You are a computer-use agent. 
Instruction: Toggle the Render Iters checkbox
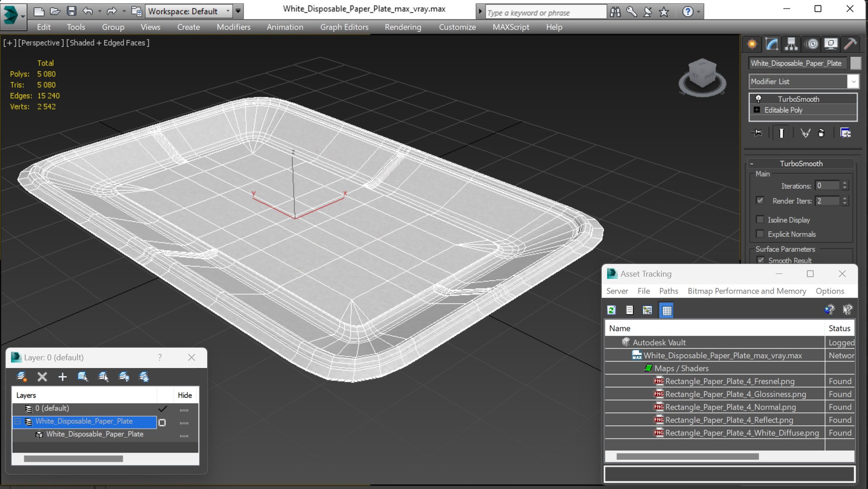(760, 200)
